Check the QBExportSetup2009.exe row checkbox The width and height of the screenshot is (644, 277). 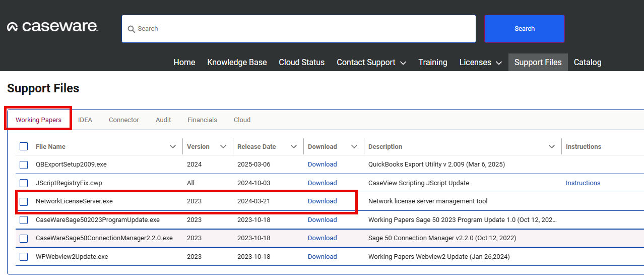pos(24,164)
